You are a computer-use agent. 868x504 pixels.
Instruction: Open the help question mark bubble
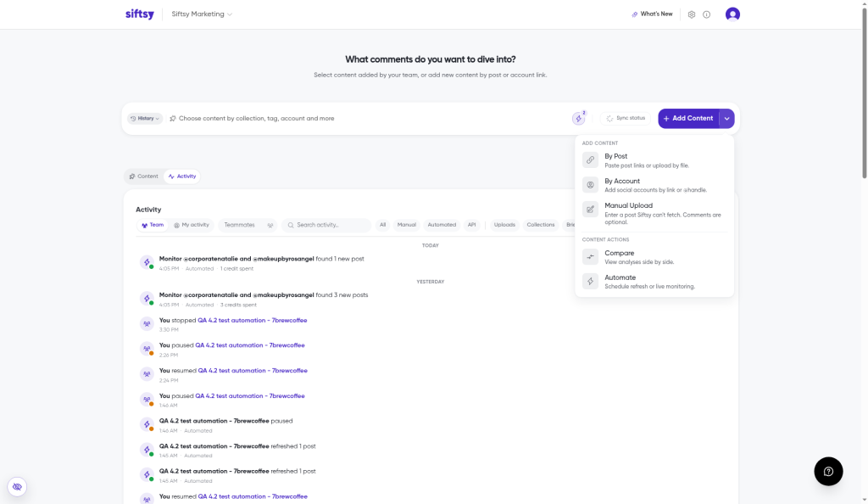tap(828, 471)
